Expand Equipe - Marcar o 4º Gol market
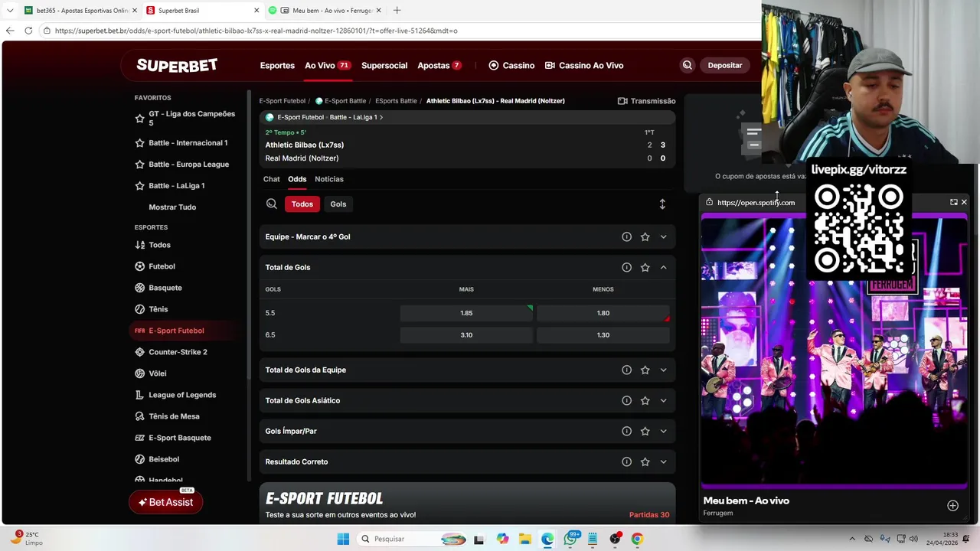The image size is (980, 551). 663,237
